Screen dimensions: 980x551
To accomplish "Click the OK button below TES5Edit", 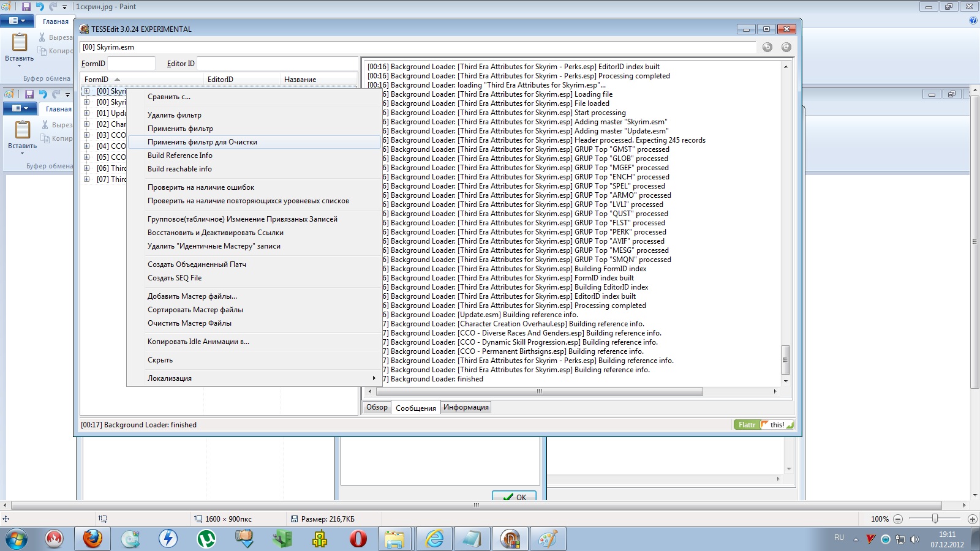I will coord(514,497).
